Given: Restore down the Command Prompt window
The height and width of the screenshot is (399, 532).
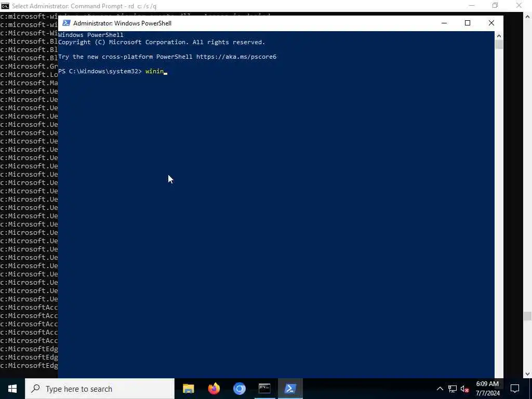Looking at the screenshot, I should pyautogui.click(x=495, y=5).
